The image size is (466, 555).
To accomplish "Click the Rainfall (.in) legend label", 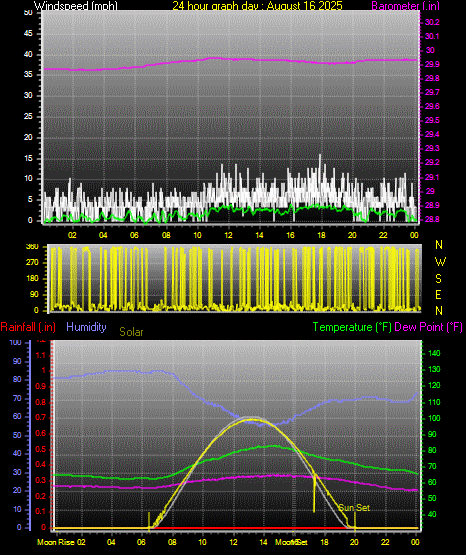I will 28,327.
